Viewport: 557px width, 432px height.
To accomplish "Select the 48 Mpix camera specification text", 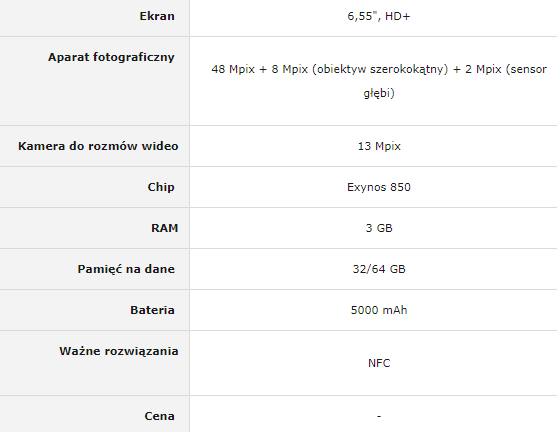I will (x=379, y=81).
